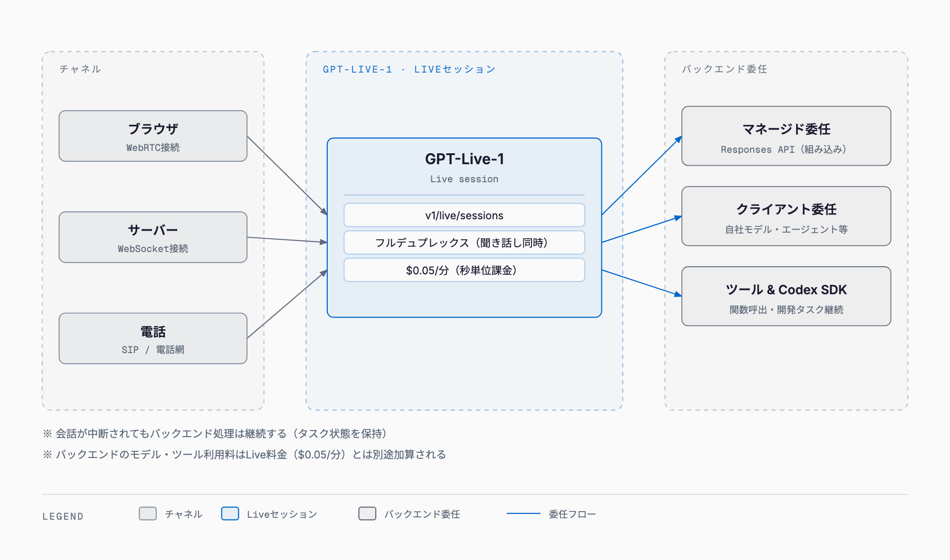
Task: Click the ツール & Codex SDK box
Action: (786, 296)
